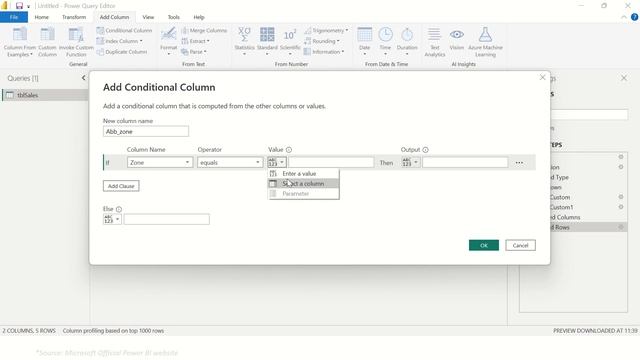640x360 pixels.
Task: Click the Value info icon
Action: 289,150
